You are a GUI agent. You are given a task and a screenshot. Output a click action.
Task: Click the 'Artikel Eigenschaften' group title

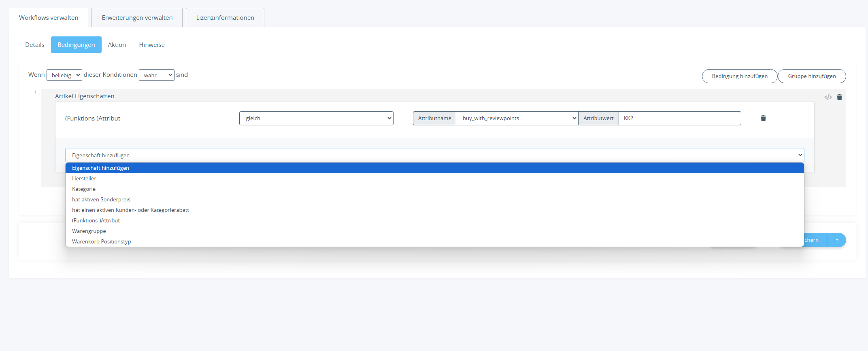tap(85, 96)
